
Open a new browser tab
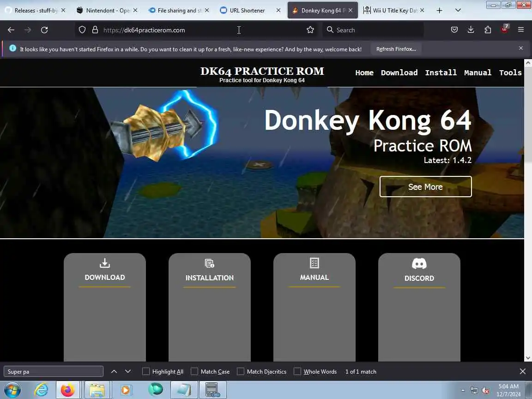439,11
